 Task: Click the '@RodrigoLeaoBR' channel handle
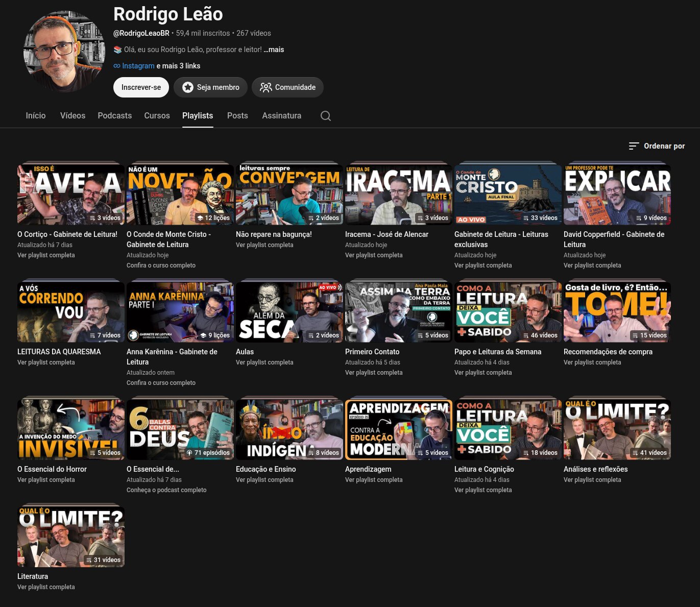pos(141,33)
